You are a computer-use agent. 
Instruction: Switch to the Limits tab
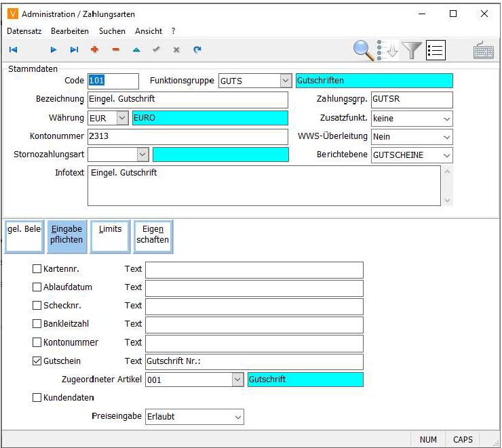pyautogui.click(x=110, y=235)
